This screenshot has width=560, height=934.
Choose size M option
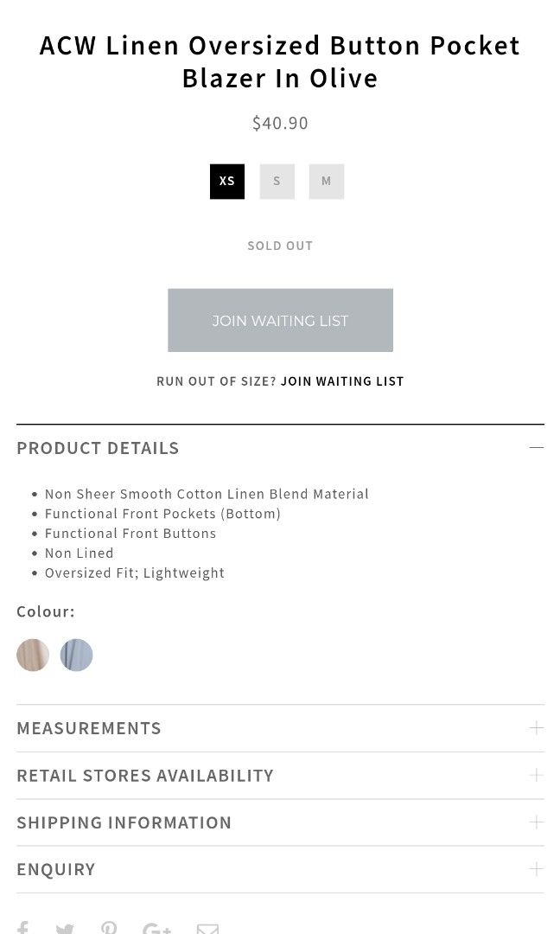coord(326,182)
